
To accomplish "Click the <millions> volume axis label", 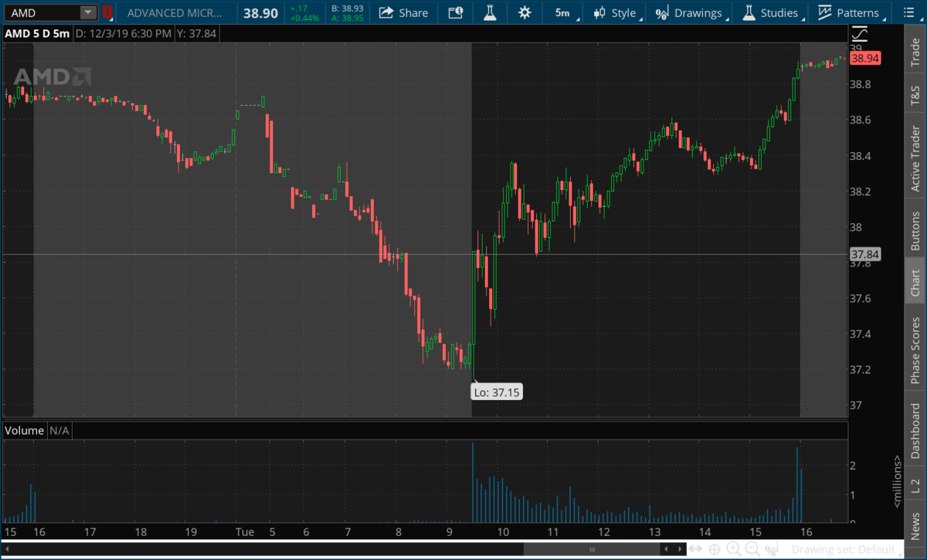I will click(896, 481).
